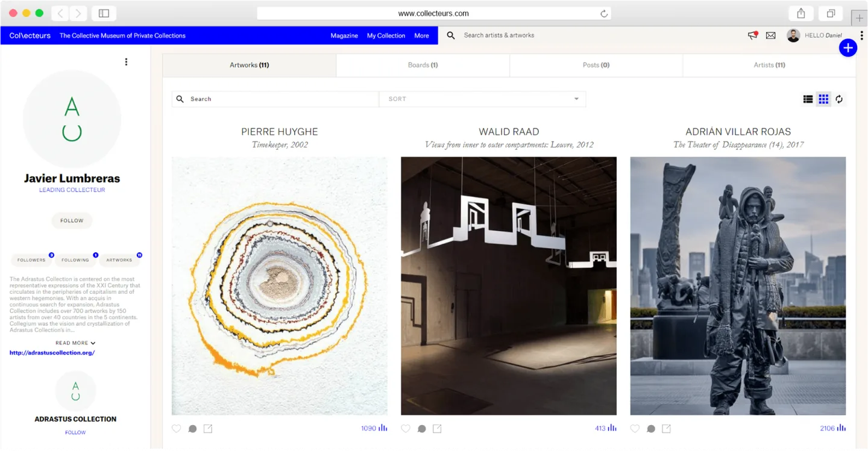Image resolution: width=868 pixels, height=451 pixels.
Task: Open the Magazine menu item
Action: [x=344, y=36]
